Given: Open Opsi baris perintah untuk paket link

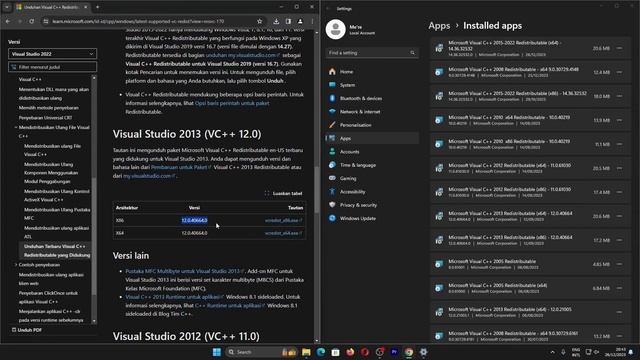Looking at the screenshot, I should coord(232,103).
